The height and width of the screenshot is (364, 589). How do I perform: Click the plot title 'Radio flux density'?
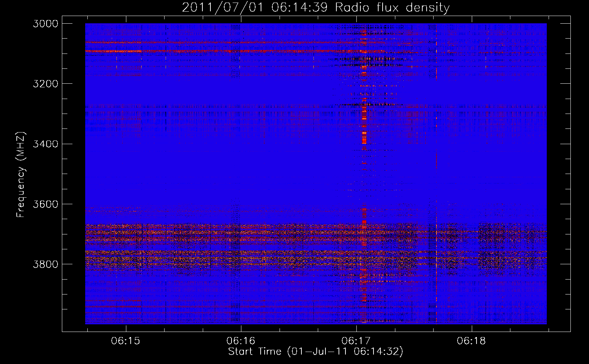[392, 8]
